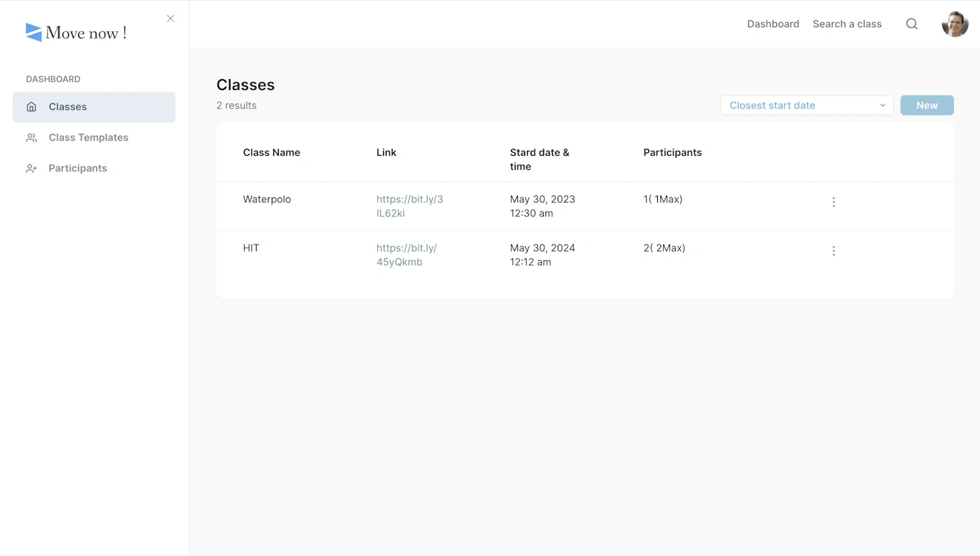Click the sort dropdown chevron arrow
This screenshot has width=980, height=556.
pos(882,105)
